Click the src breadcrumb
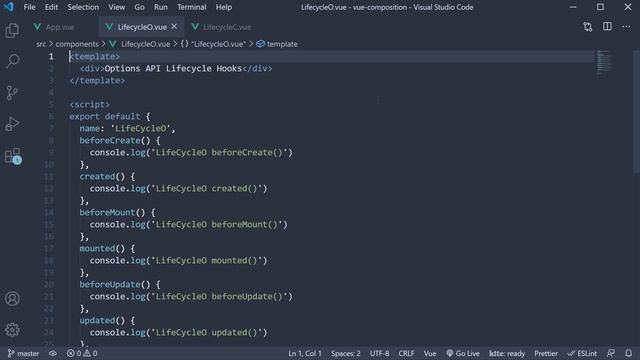Image resolution: width=640 pixels, height=360 pixels. pyautogui.click(x=41, y=44)
